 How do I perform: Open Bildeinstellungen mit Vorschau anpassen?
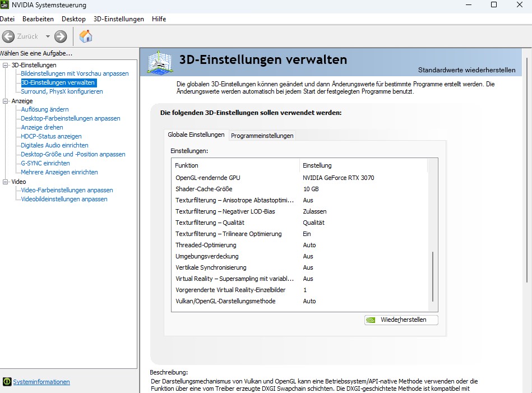pyautogui.click(x=75, y=73)
